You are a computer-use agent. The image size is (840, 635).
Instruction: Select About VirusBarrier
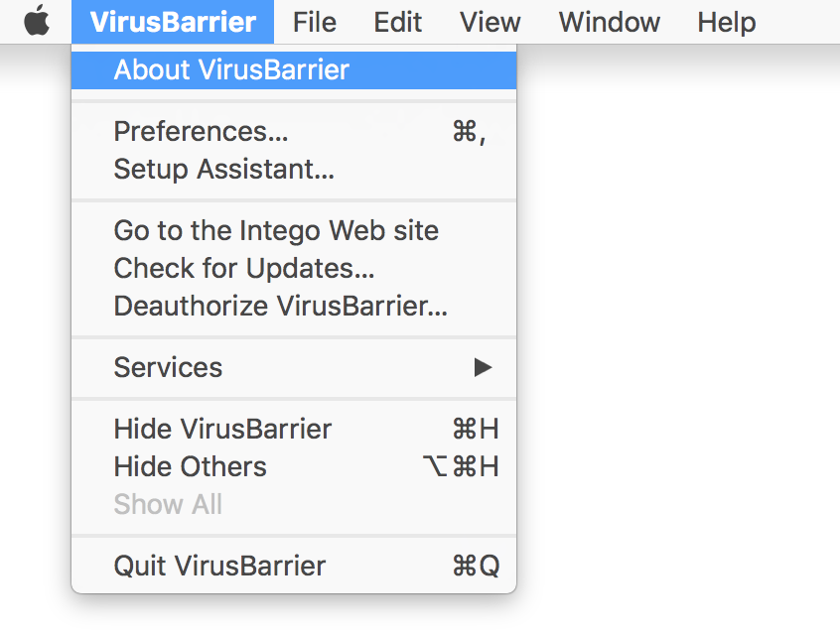[x=294, y=70]
